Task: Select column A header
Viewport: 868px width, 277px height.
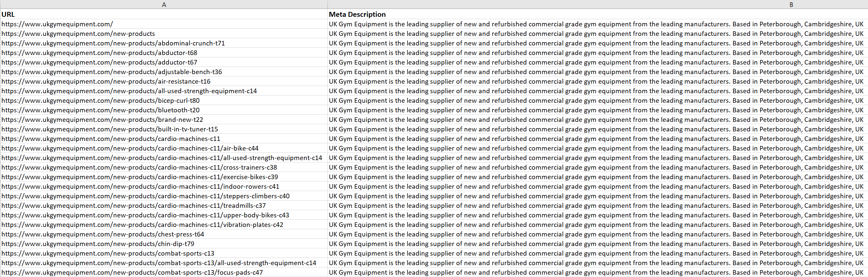Action: coord(164,4)
